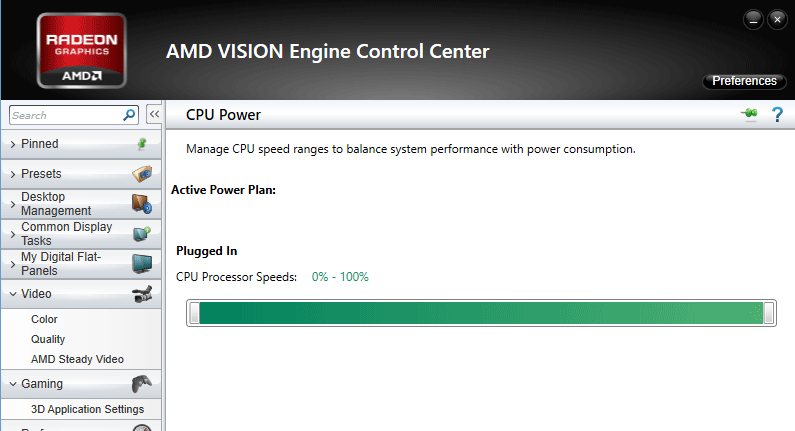Expand the Pinned section

(x=81, y=144)
